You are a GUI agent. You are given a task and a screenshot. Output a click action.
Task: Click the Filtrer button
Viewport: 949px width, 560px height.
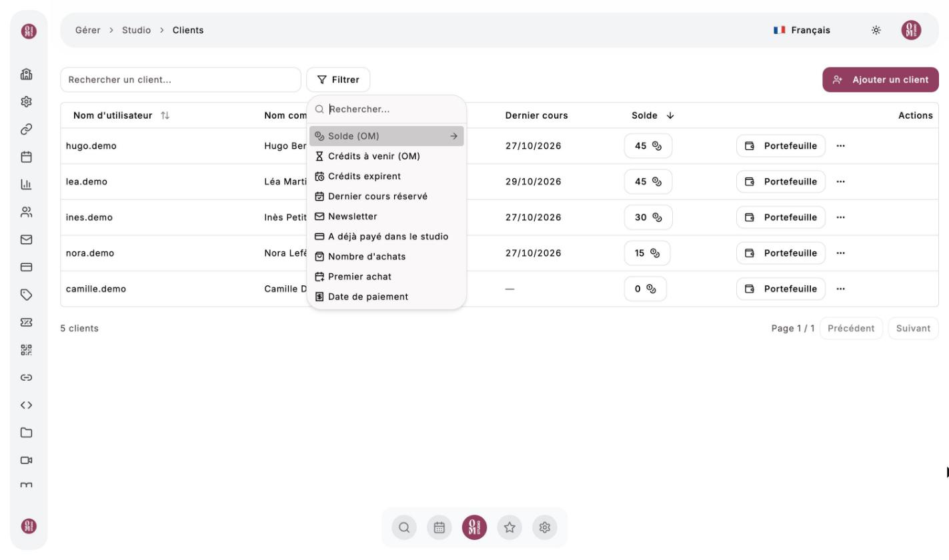coord(338,79)
